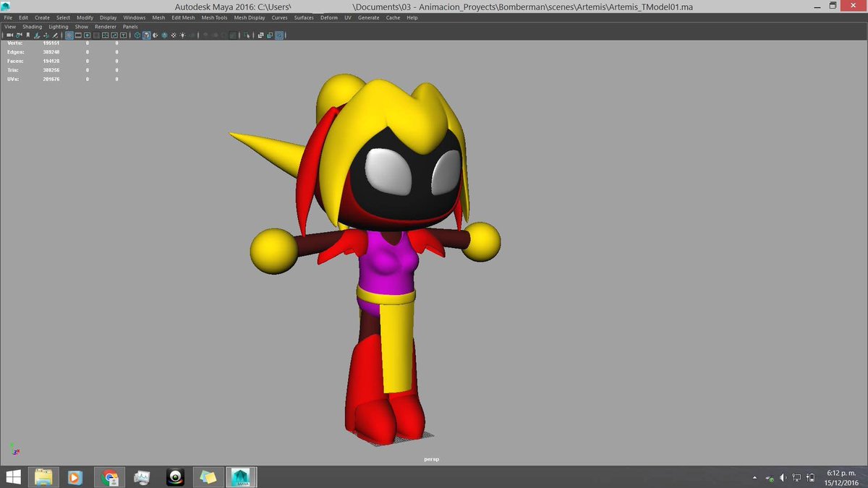868x488 pixels.
Task: Open the Mesh Tools menu
Action: tap(214, 17)
